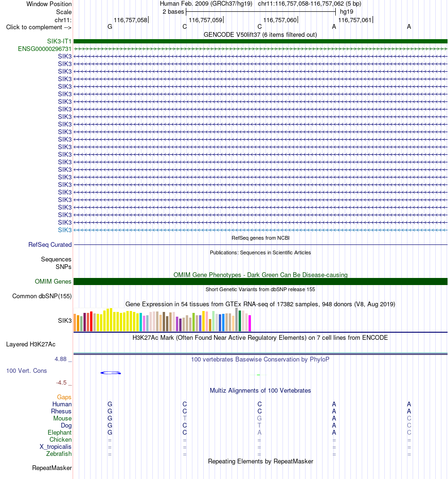Image resolution: width=448 pixels, height=479 pixels.
Task: Click the SIK3-IT1 gene label
Action: (59, 41)
